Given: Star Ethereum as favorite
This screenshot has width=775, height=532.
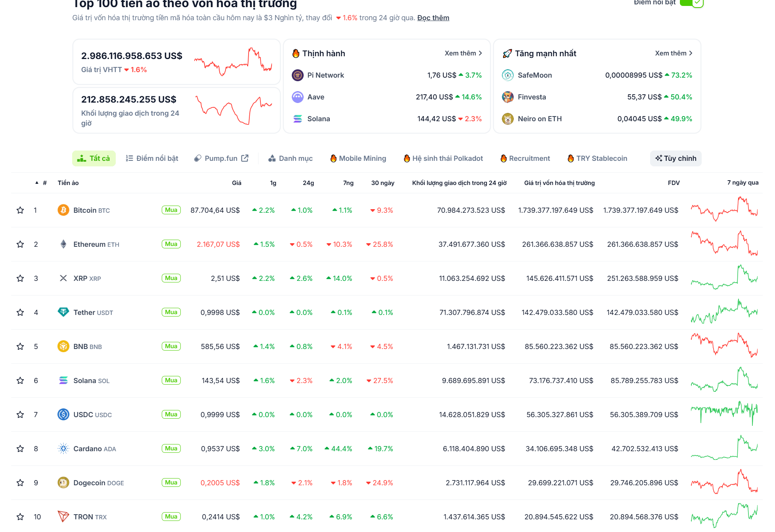Looking at the screenshot, I should point(20,244).
